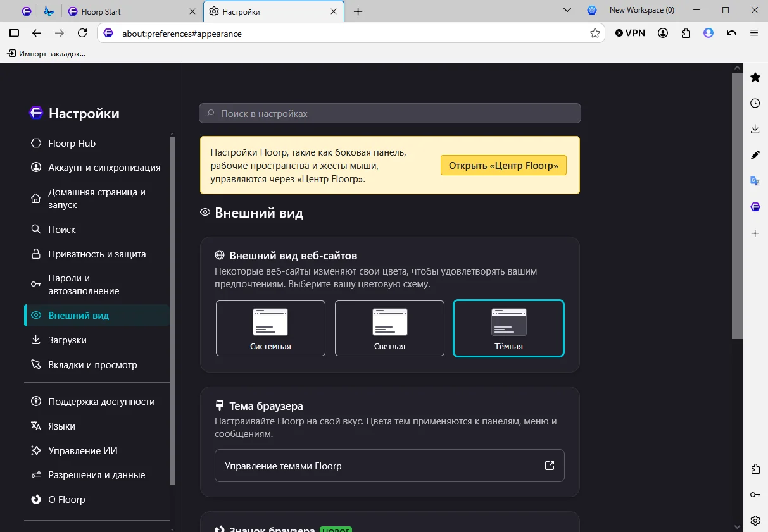Open the Floorp panel in the right sidebar
This screenshot has width=768, height=532.
pos(755,207)
